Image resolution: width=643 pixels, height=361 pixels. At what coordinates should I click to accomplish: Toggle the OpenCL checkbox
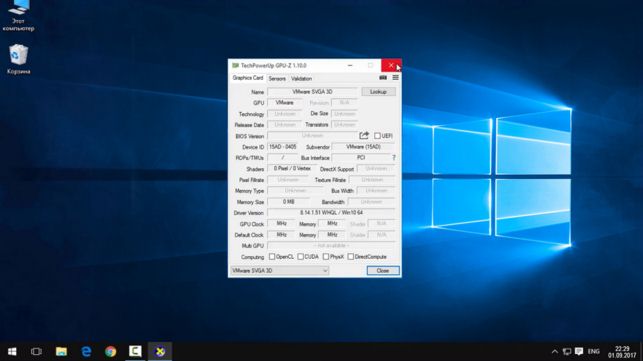[271, 256]
